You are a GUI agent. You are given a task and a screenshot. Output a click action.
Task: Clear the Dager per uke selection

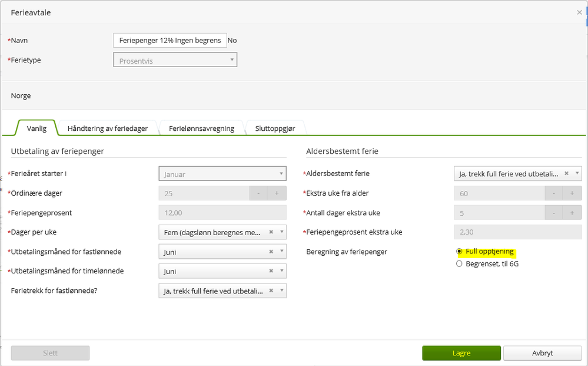tap(271, 232)
